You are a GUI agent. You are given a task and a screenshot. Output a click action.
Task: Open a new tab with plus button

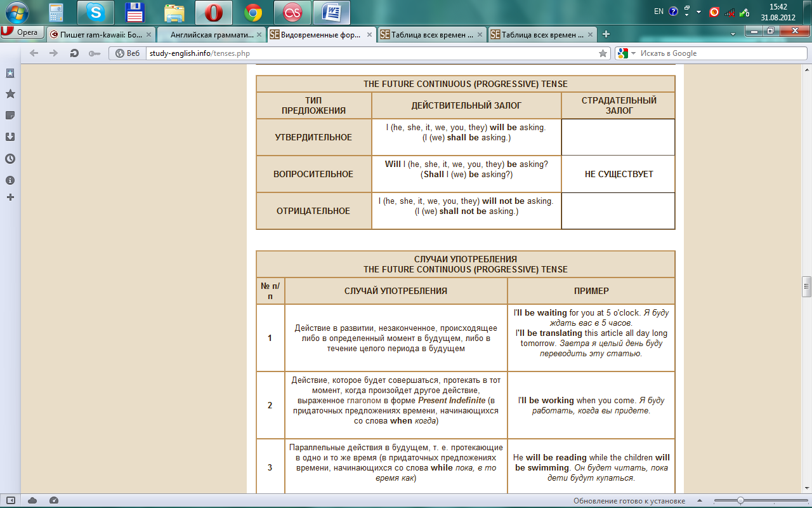[x=606, y=34]
